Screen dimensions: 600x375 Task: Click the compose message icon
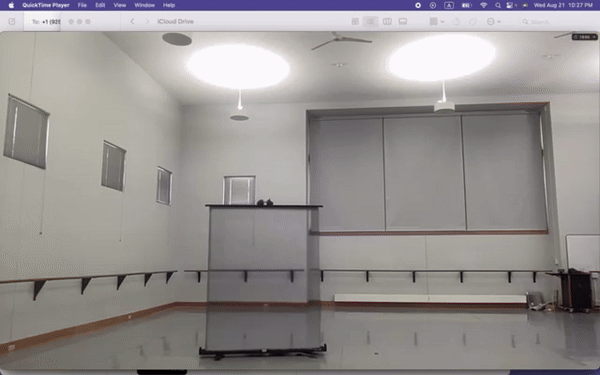[12, 21]
